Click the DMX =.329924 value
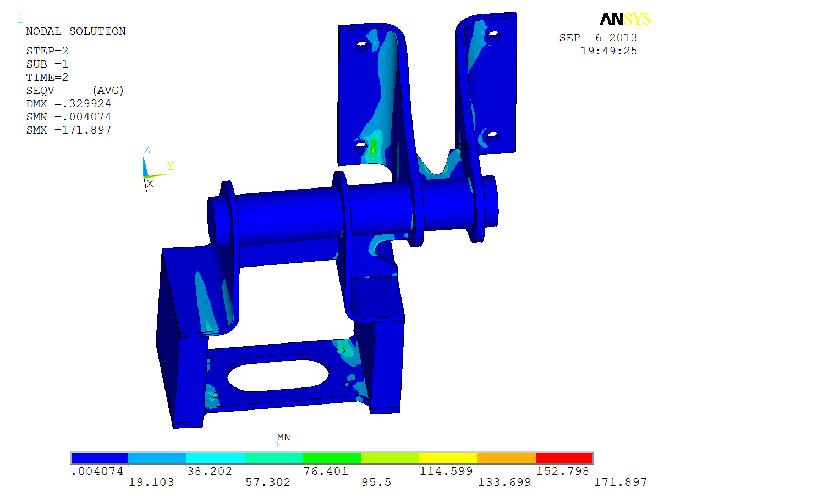This screenshot has height=504, width=818. click(69, 104)
